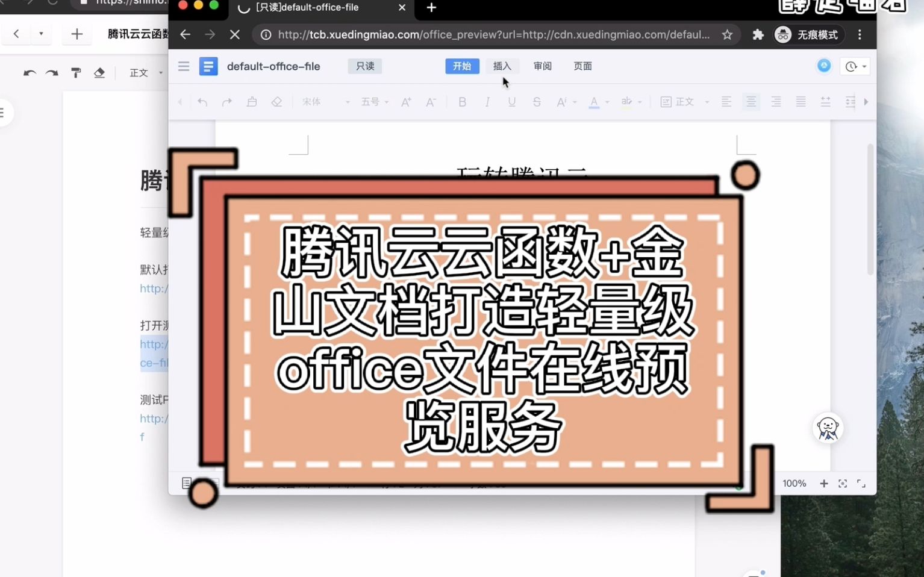Open the 宋体 font dropdown
Image resolution: width=924 pixels, height=577 pixels.
pyautogui.click(x=326, y=102)
